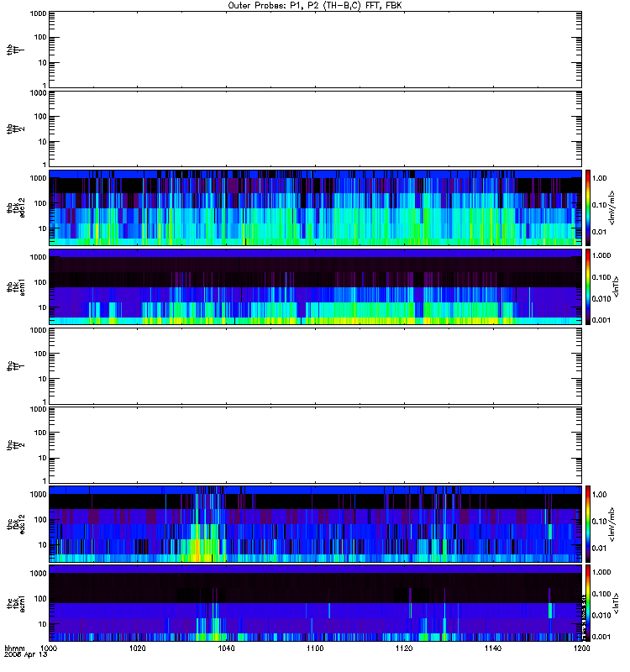Viewport: 630px width, 672px height.
Task: Click the '0.01' value on thc edc12 color bar
Action: pyautogui.click(x=599, y=549)
